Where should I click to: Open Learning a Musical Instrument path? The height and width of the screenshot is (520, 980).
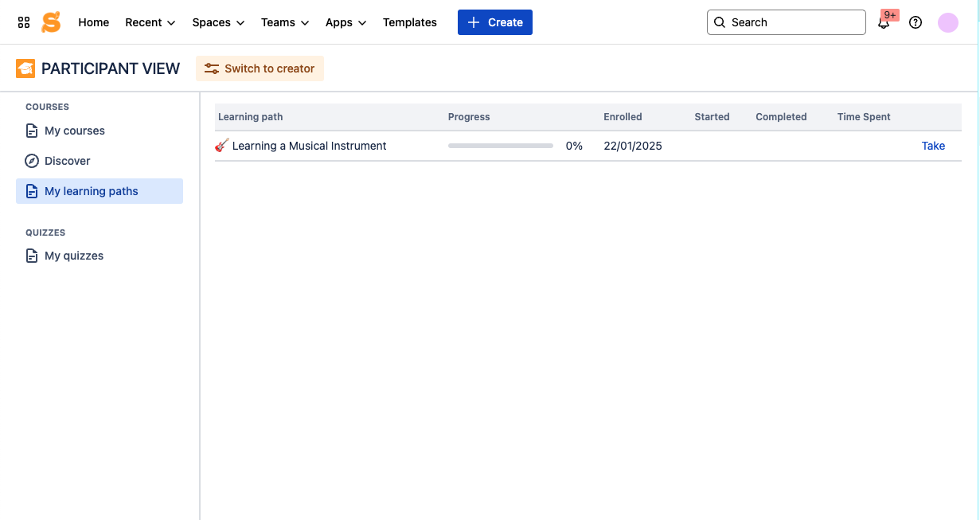(309, 146)
